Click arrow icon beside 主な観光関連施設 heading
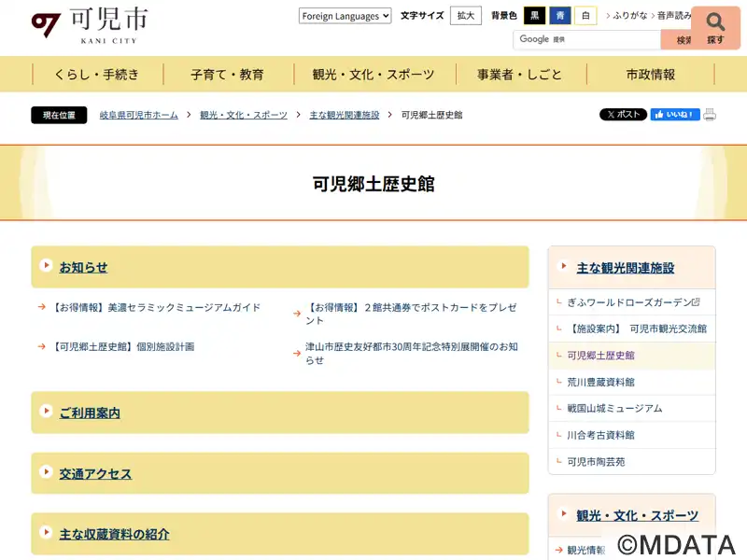The height and width of the screenshot is (560, 747). point(563,267)
